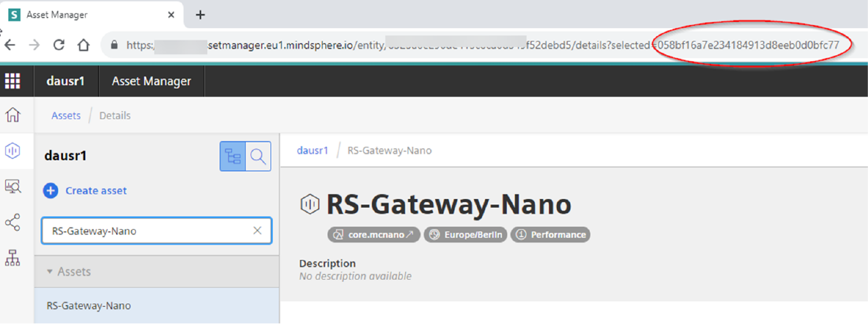
Task: Click the Performance tag
Action: (x=550, y=235)
